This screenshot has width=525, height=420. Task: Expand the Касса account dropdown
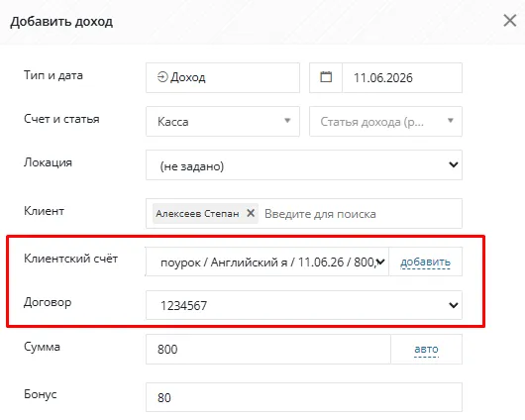(x=223, y=121)
